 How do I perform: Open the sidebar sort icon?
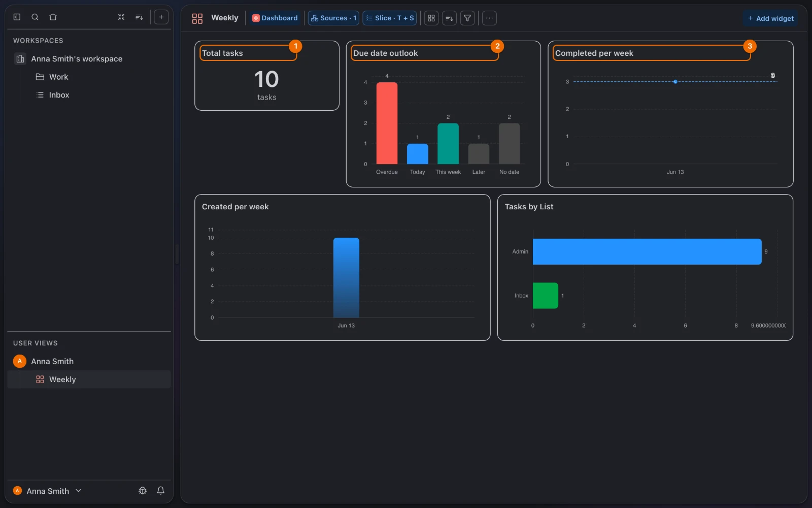point(139,17)
